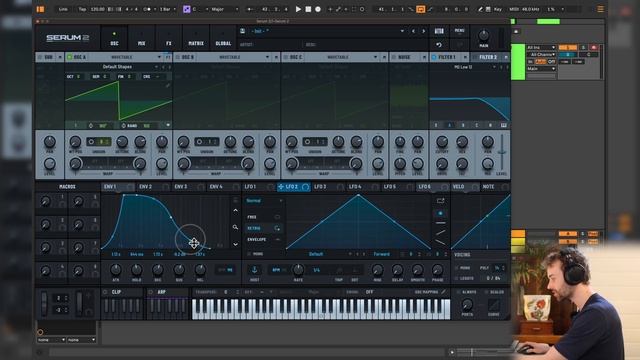Open the Major scale dropdown in the top bar
This screenshot has height=360, width=640.
[224, 9]
